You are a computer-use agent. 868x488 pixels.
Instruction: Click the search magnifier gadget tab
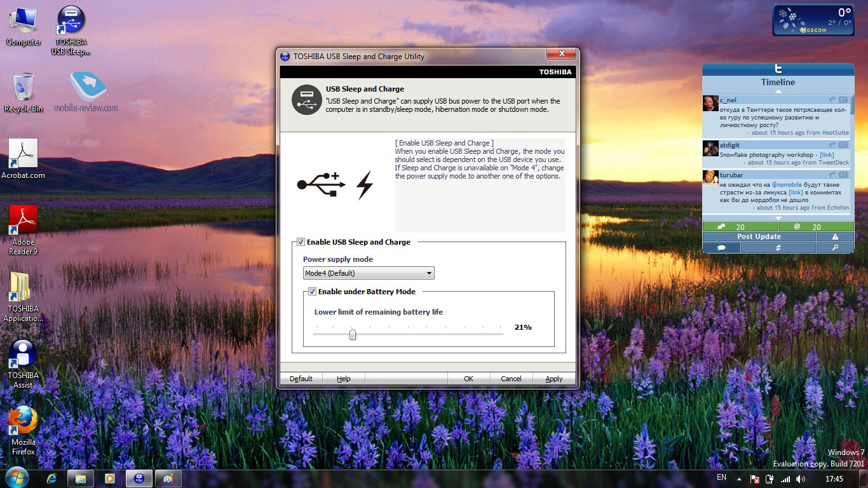point(835,248)
